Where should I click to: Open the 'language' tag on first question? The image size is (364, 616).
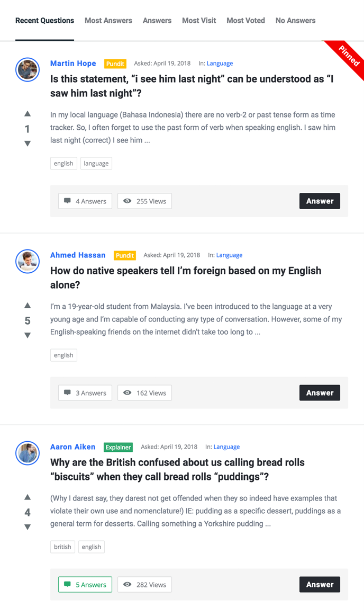[96, 164]
